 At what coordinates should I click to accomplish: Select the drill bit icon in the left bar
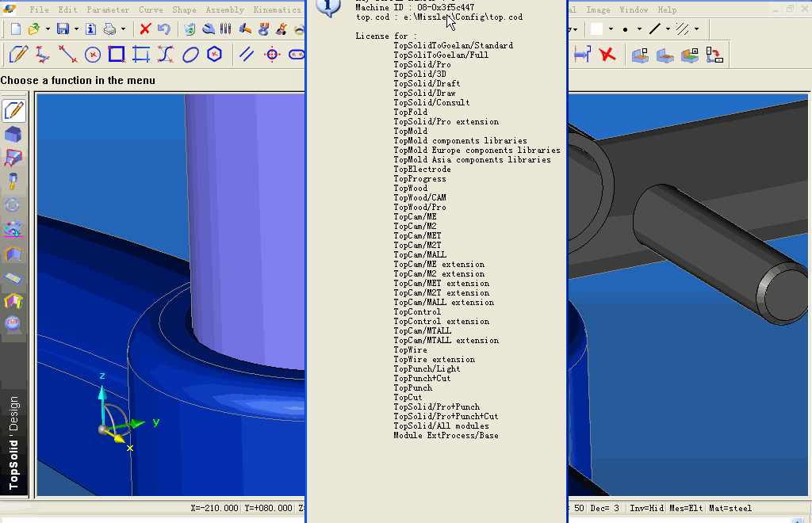coord(13,181)
